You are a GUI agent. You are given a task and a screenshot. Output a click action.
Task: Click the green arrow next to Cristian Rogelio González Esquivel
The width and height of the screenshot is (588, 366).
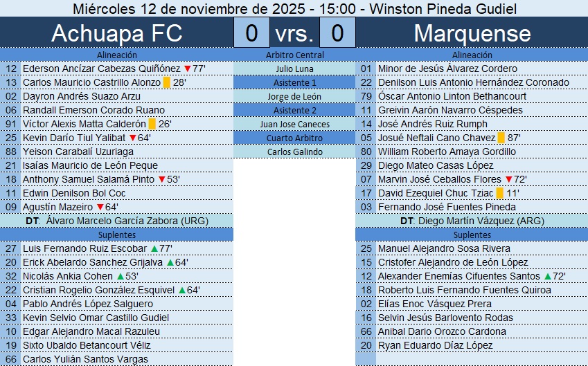[x=182, y=290]
